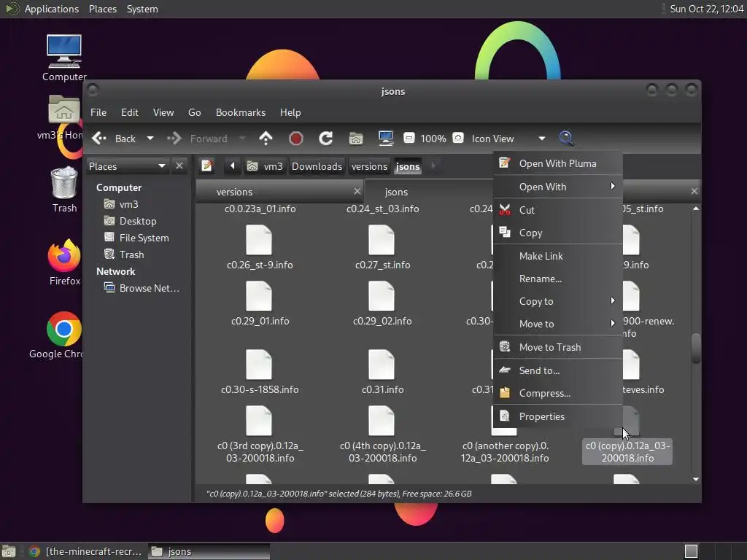Image resolution: width=747 pixels, height=560 pixels.
Task: Reset zoom via the 100% label
Action: (x=433, y=139)
